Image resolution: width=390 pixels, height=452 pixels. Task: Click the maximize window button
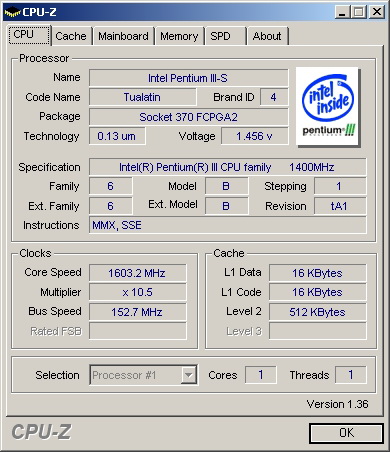[x=359, y=12]
